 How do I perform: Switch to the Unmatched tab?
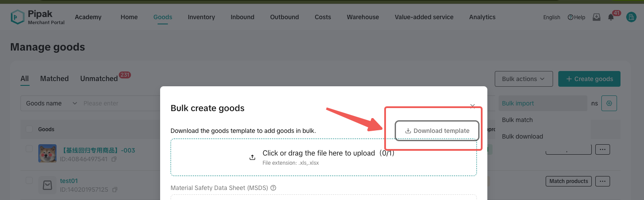99,79
